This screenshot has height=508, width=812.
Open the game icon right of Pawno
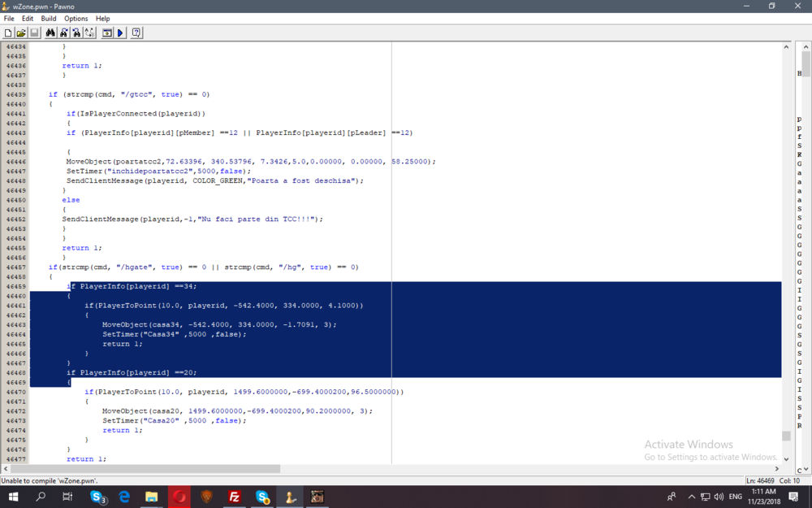tap(317, 497)
